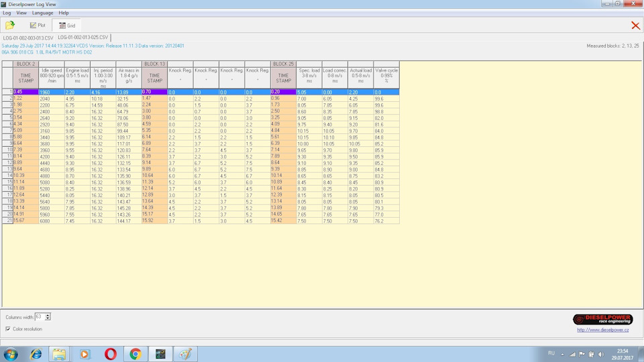Click the air mass cell 109.17
This screenshot has height=362, width=644.
pos(129,137)
